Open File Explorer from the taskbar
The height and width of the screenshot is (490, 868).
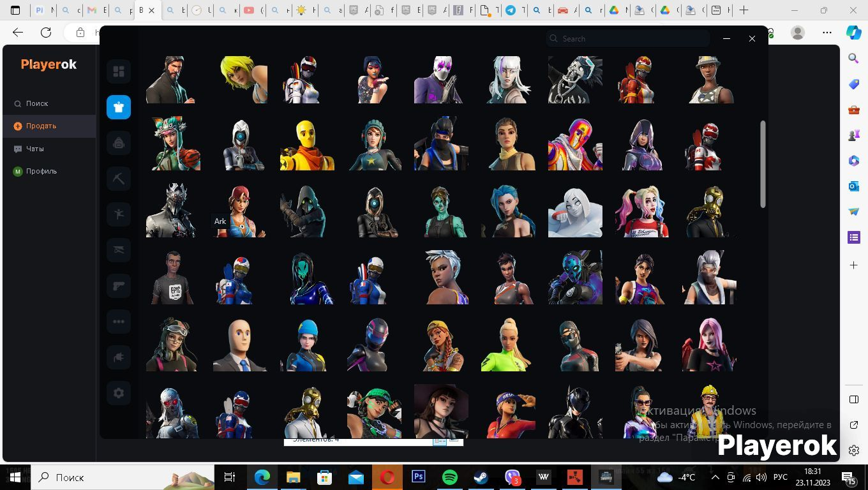tap(293, 477)
